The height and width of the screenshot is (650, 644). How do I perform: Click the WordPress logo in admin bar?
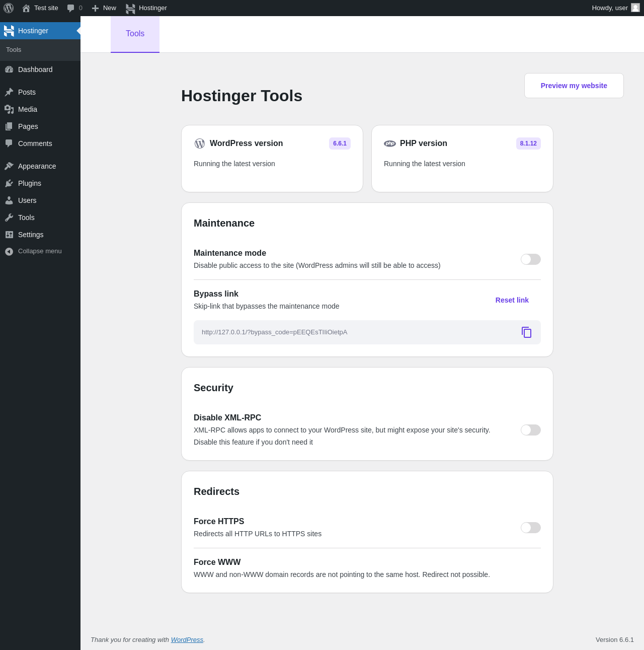9,8
